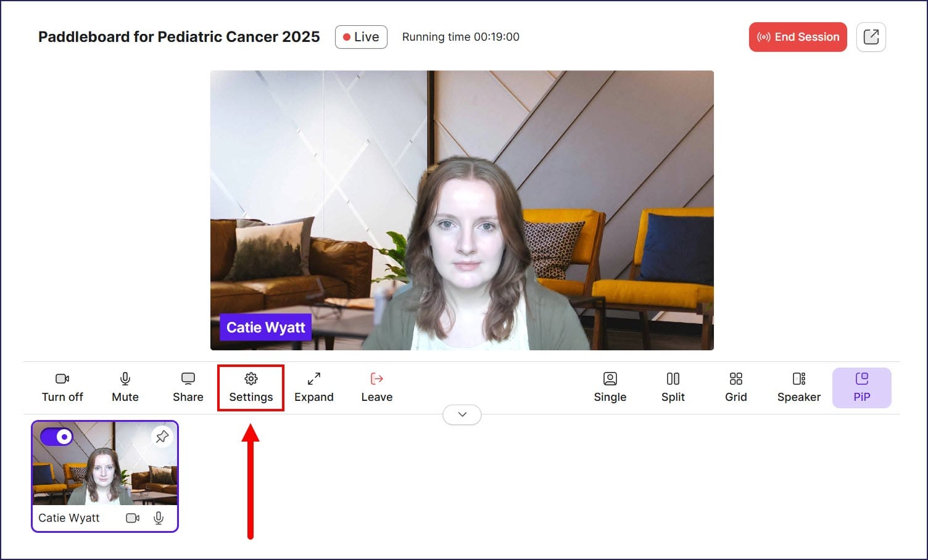Screen dimensions: 928x560
Task: Turn off the camera in the toolbar
Action: [62, 387]
